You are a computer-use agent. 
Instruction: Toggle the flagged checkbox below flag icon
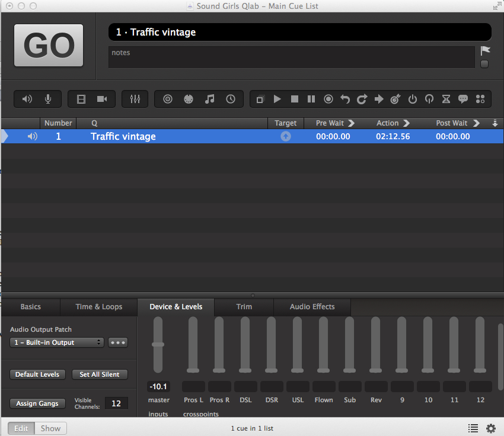click(x=484, y=64)
